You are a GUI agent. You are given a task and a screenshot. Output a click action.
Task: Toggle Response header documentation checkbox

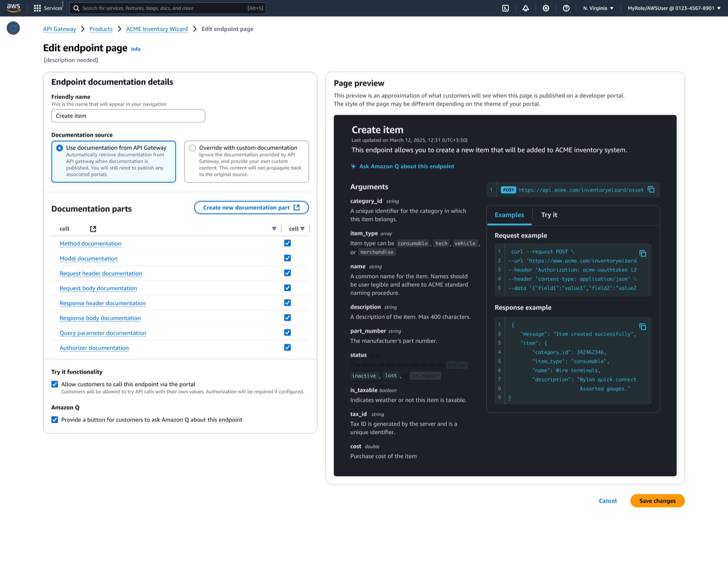[x=287, y=303]
